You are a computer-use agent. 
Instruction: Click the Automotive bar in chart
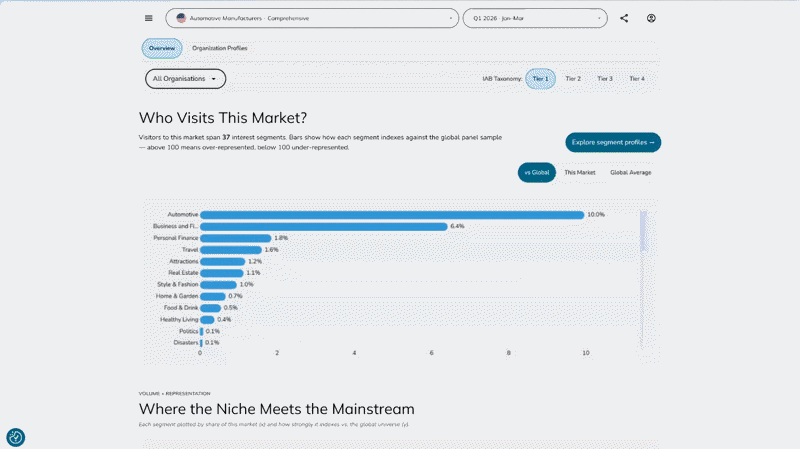click(x=392, y=215)
